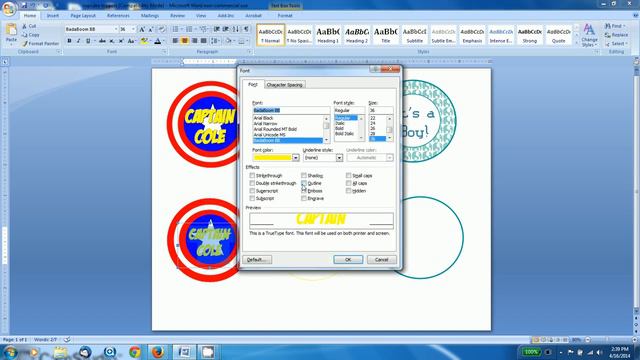Click the ribbon font color A icon
This screenshot has width=640, height=360.
tap(158, 41)
